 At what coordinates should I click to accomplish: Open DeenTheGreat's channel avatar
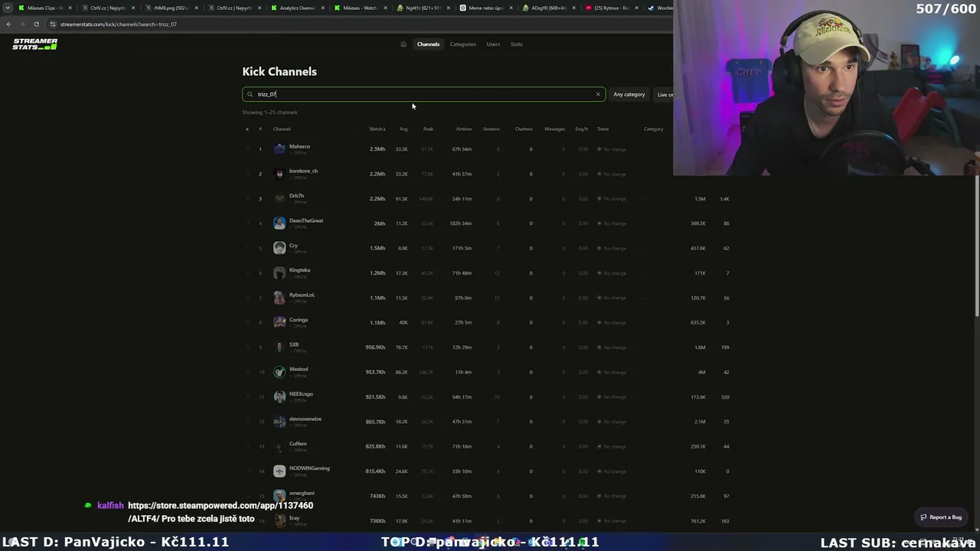point(279,223)
